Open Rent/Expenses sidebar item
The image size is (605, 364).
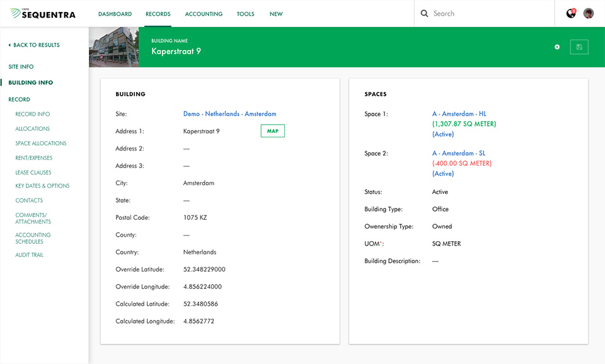tap(33, 158)
